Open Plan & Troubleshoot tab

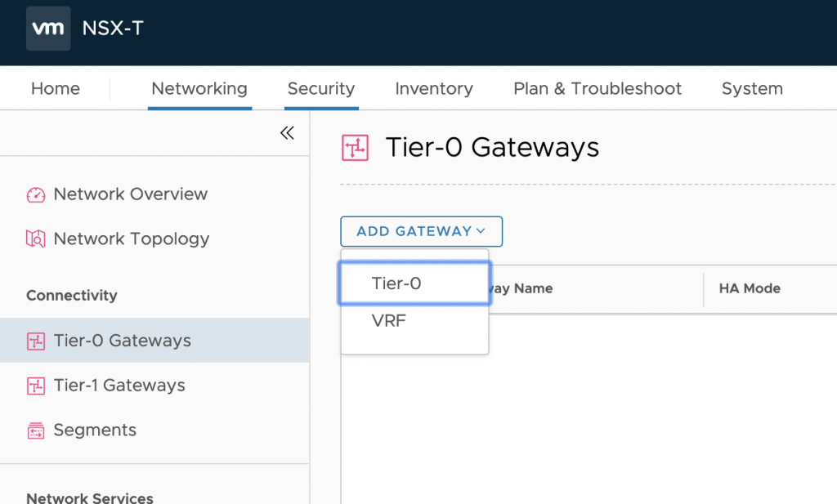pyautogui.click(x=598, y=88)
